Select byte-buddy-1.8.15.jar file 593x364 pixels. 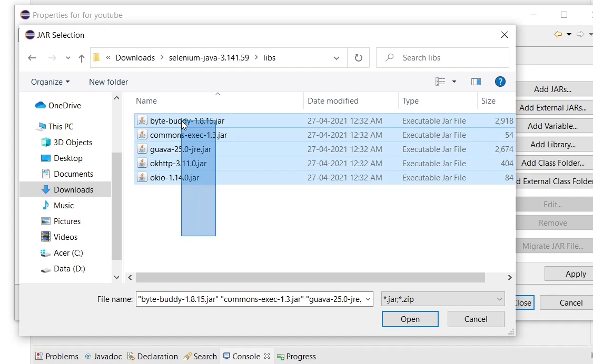324,121
